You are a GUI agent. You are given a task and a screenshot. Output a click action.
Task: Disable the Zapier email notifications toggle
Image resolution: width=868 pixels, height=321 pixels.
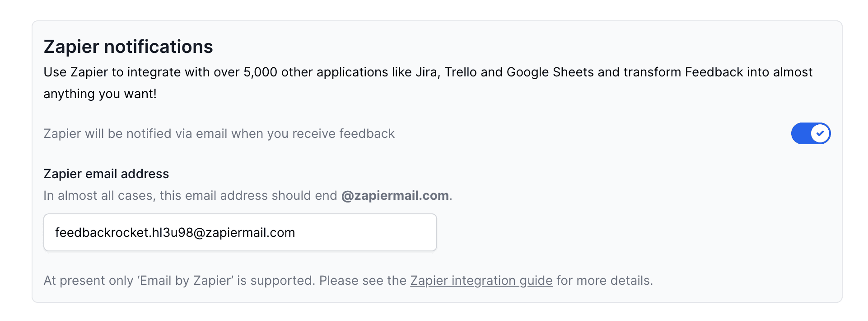pos(811,133)
